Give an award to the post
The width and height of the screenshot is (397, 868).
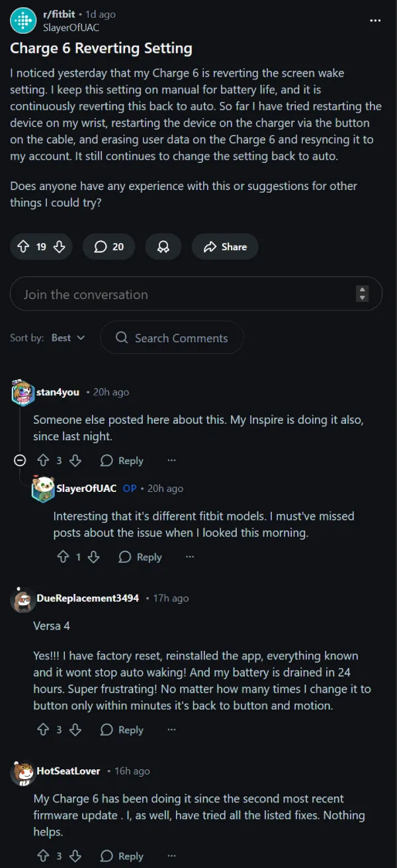(163, 247)
